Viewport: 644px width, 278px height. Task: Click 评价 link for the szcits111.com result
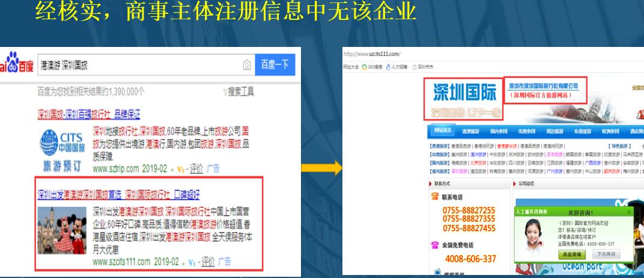tap(208, 262)
